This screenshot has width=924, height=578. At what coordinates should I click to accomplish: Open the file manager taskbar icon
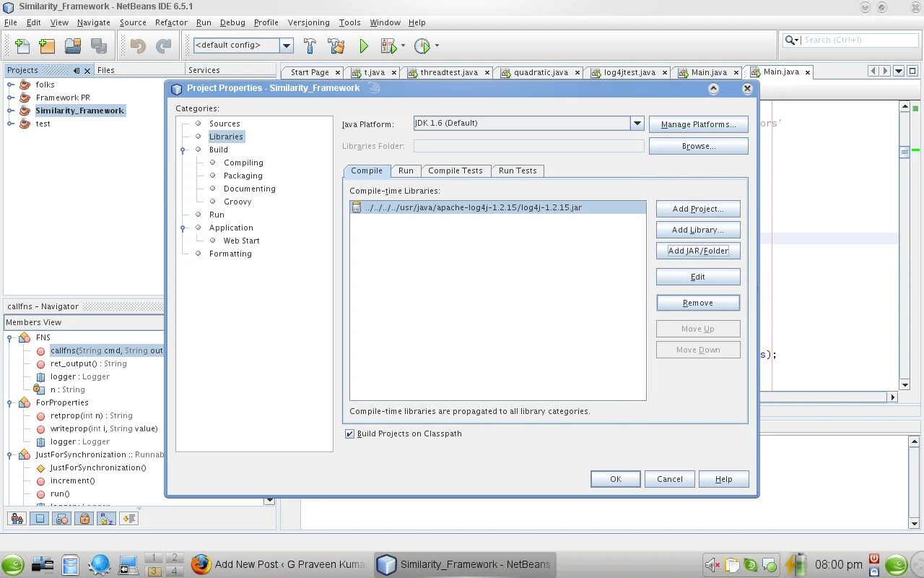pyautogui.click(x=70, y=564)
